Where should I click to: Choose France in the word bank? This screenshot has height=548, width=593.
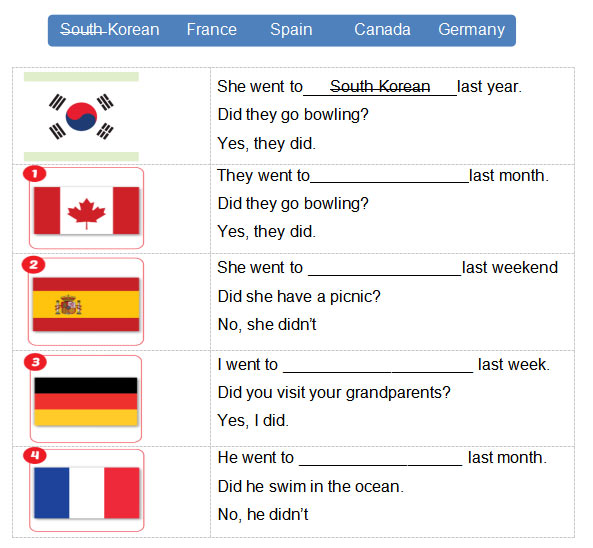(x=212, y=29)
